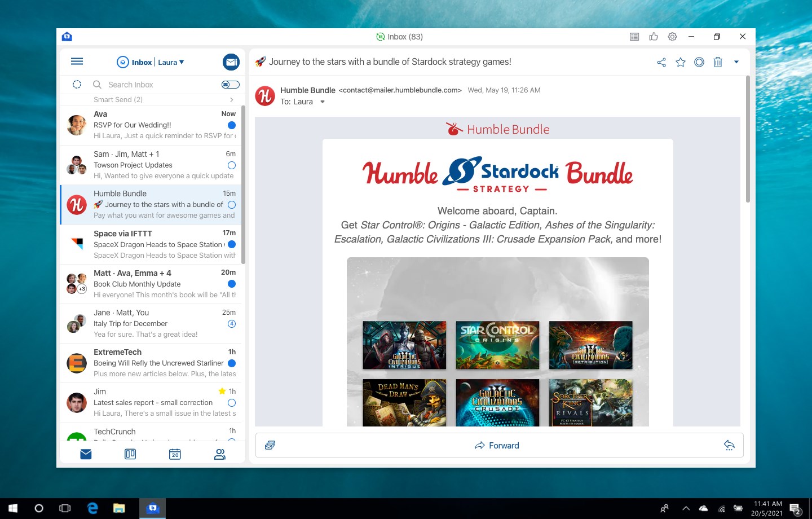
Task: Open the Calendar view at bottom
Action: coord(175,454)
